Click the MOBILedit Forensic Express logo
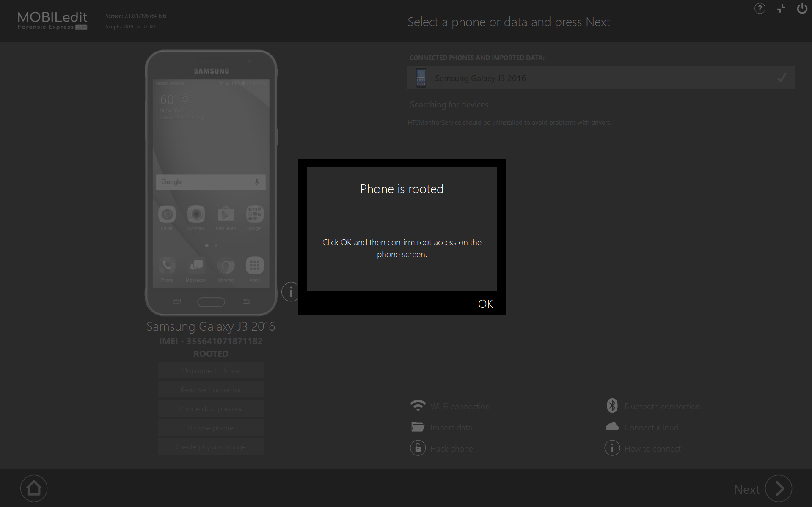 tap(52, 21)
